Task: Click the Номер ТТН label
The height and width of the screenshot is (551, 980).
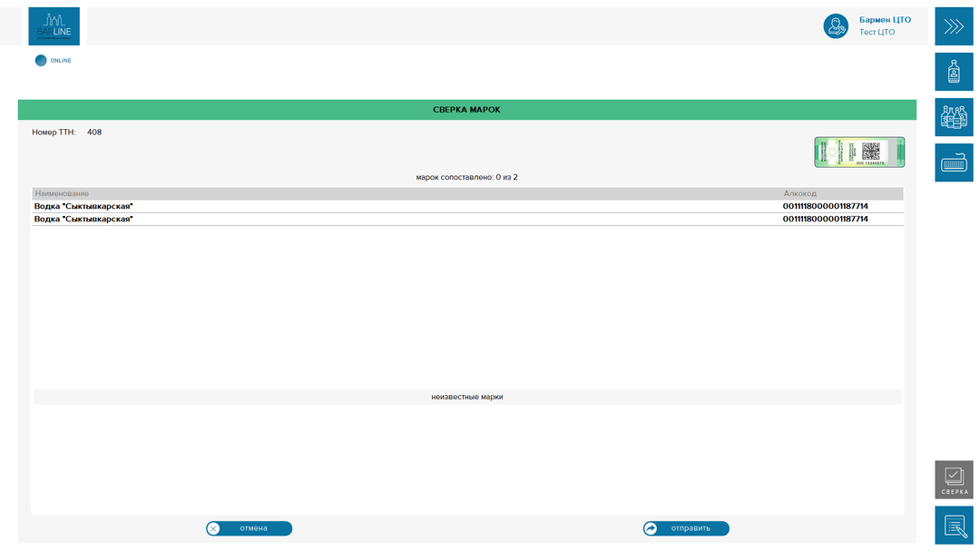Action: [54, 133]
